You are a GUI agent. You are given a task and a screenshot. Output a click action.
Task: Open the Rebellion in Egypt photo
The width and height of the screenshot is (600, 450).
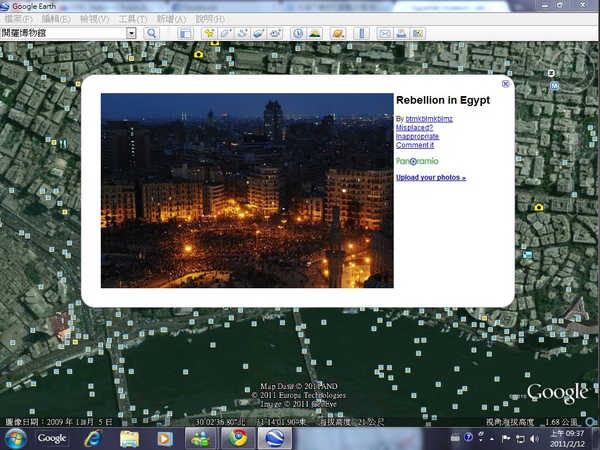pos(247,191)
